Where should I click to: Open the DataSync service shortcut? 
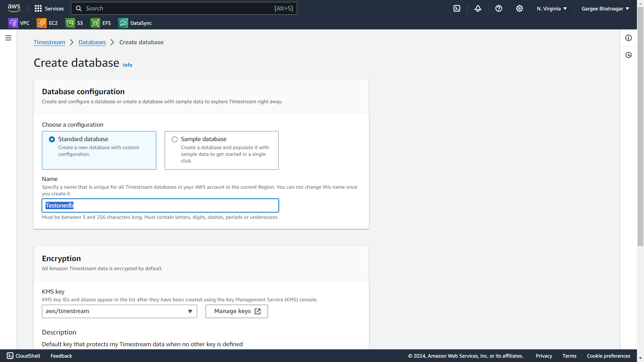pyautogui.click(x=135, y=23)
